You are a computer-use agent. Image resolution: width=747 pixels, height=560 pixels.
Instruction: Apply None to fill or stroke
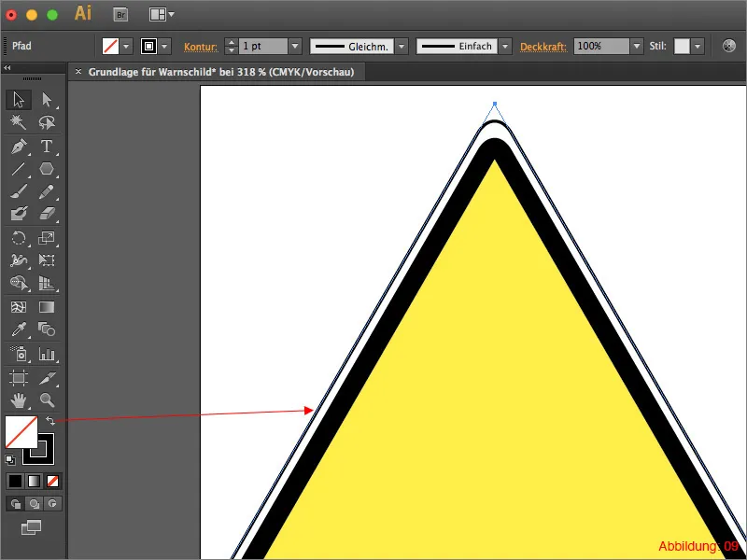(52, 482)
